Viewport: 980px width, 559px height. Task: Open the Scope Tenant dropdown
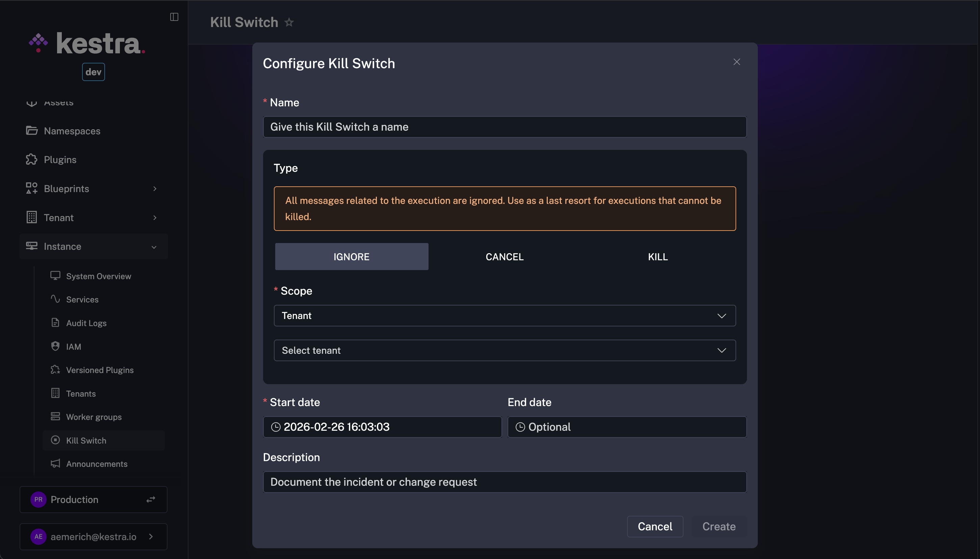pyautogui.click(x=504, y=316)
